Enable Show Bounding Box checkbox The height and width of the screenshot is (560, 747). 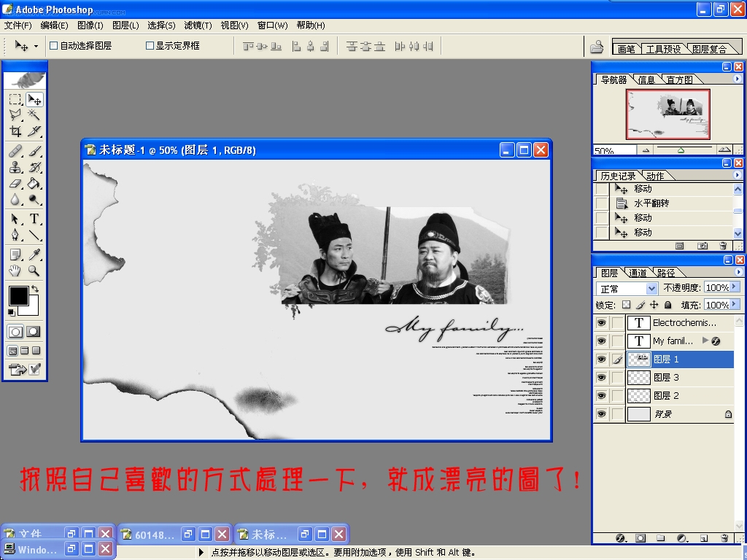click(x=150, y=46)
